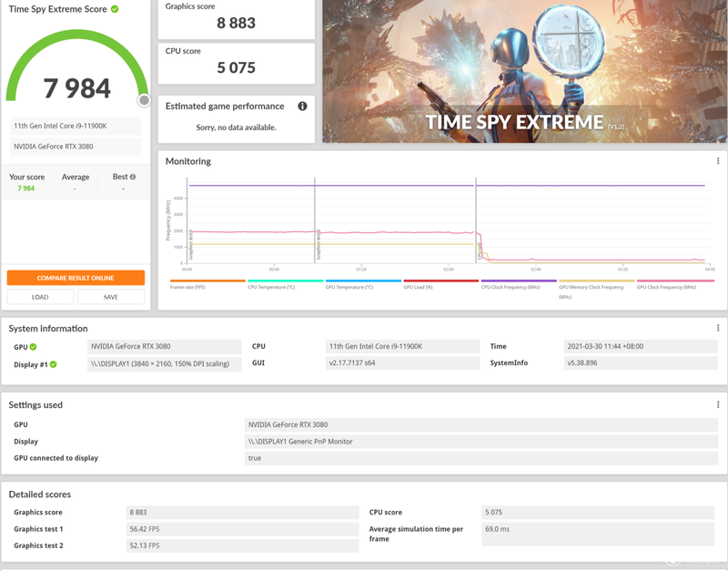Click the SAVE button
Image resolution: width=728 pixels, height=571 pixels.
tap(111, 297)
